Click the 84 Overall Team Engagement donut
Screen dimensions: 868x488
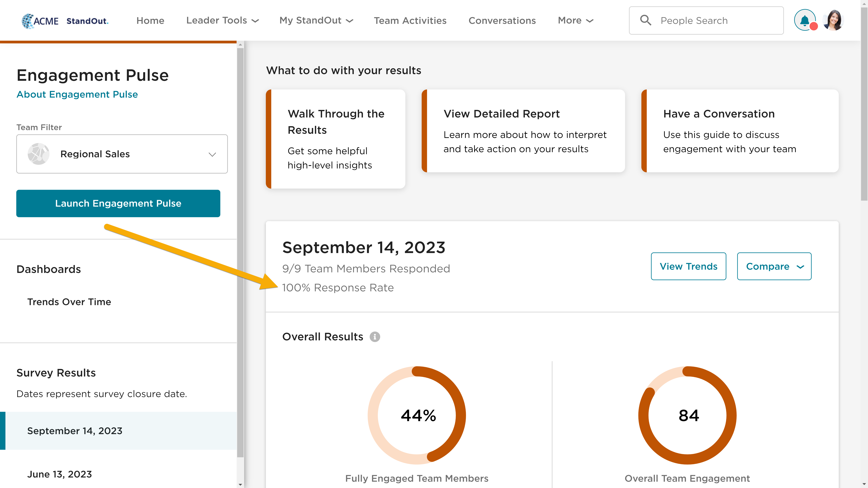[x=687, y=415]
